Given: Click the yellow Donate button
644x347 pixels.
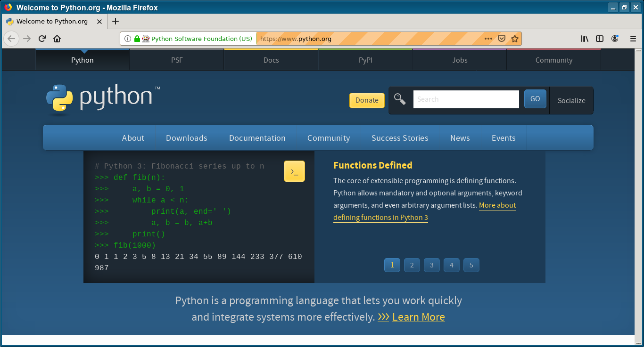Looking at the screenshot, I should [x=367, y=100].
